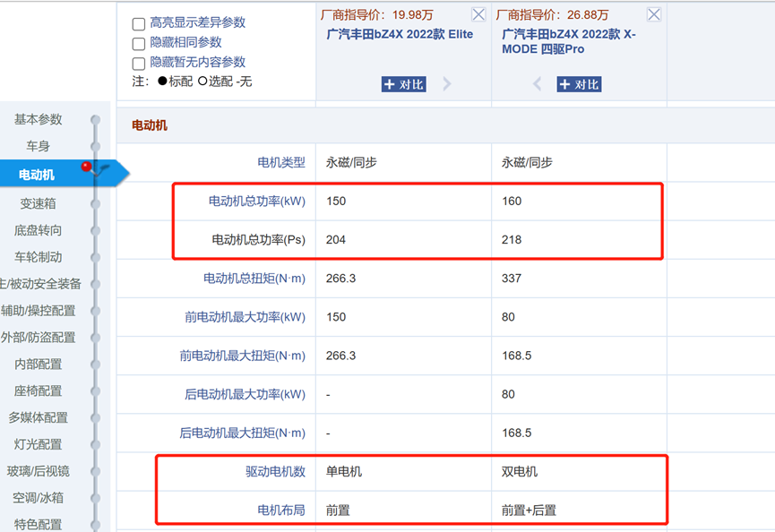Open 广汽丰田bZ4X 2022款 X-MODE 四驱Pro link

(568, 41)
